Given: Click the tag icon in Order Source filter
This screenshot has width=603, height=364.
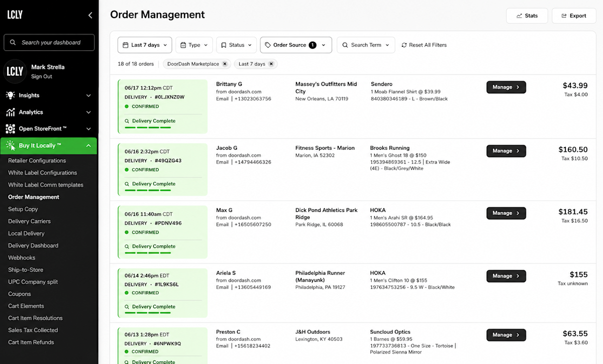Looking at the screenshot, I should point(268,45).
